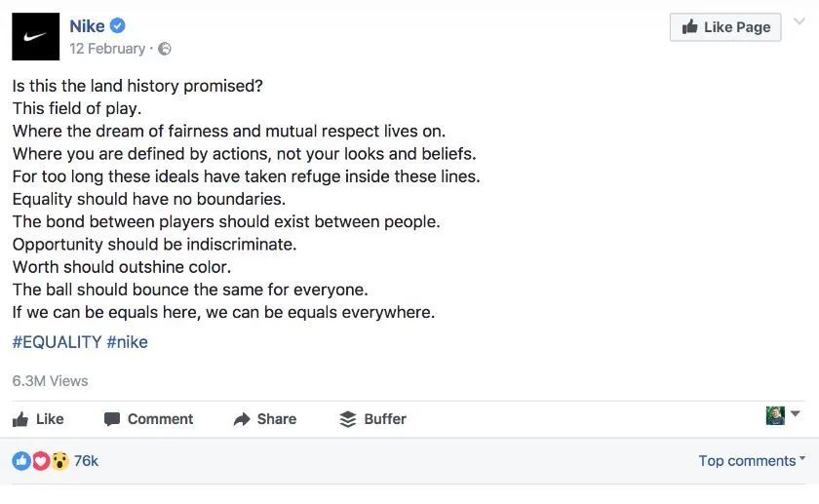Click the 6.3M Views count

[50, 381]
